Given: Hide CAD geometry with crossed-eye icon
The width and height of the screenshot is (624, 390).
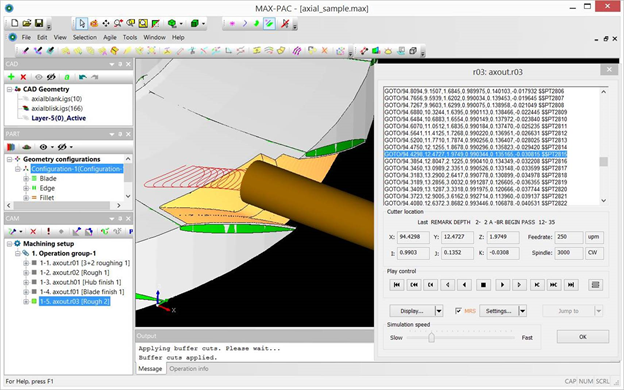Looking at the screenshot, I should [51, 77].
